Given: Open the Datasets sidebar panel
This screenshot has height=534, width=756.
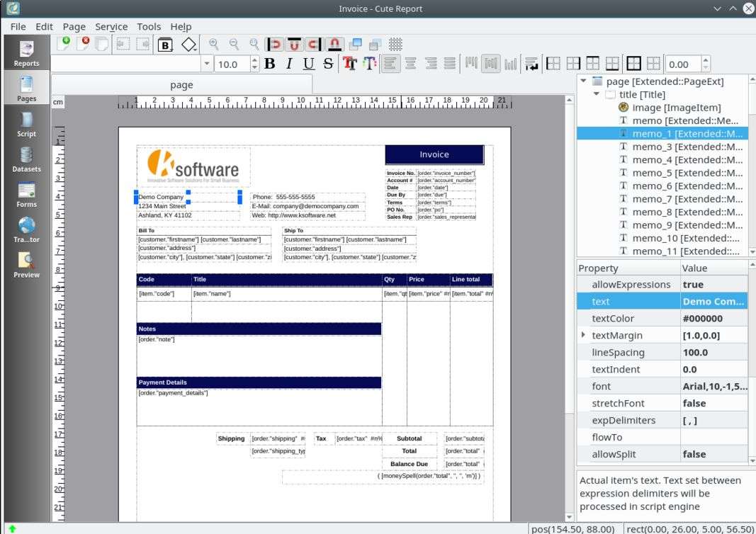Looking at the screenshot, I should click(26, 159).
